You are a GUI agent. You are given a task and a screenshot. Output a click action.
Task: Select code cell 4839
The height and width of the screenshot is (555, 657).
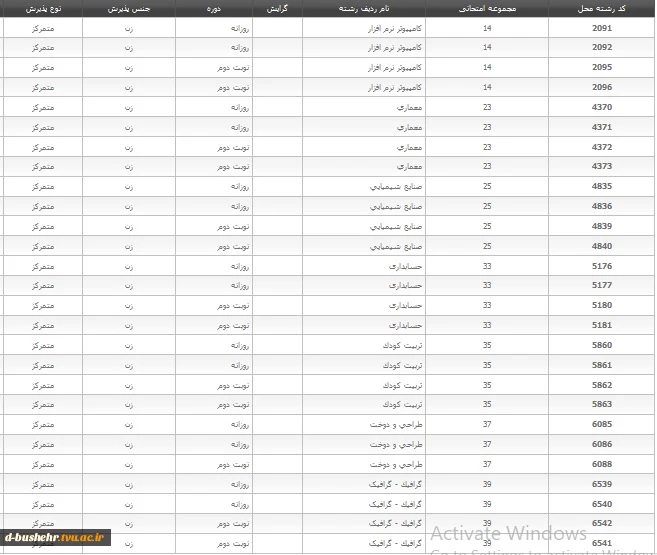pyautogui.click(x=602, y=226)
